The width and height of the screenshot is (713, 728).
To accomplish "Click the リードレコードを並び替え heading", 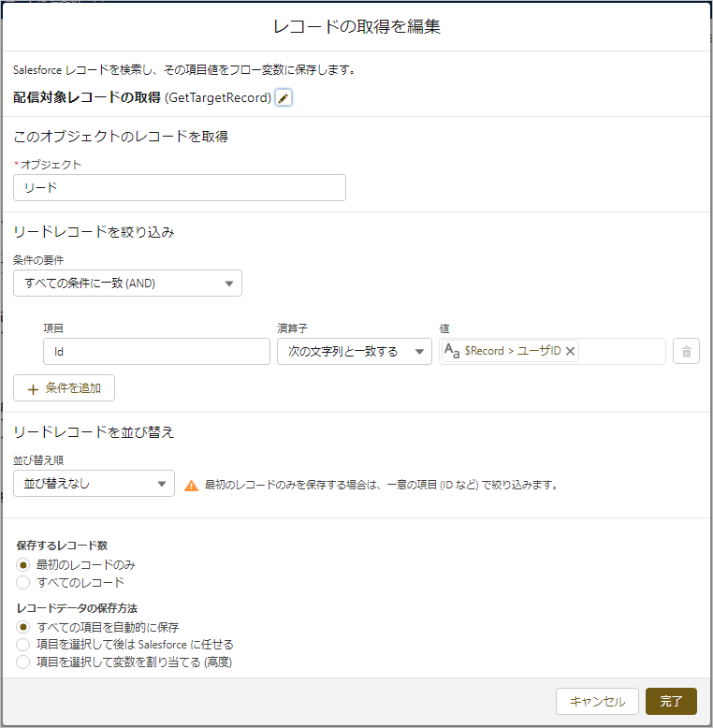I will tap(94, 431).
